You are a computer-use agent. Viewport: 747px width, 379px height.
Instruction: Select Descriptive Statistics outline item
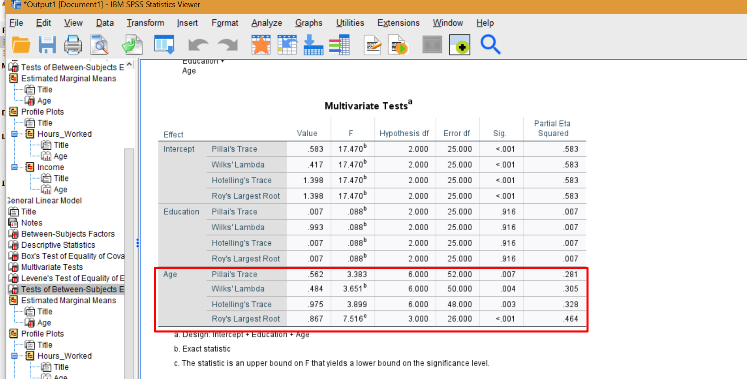point(58,245)
